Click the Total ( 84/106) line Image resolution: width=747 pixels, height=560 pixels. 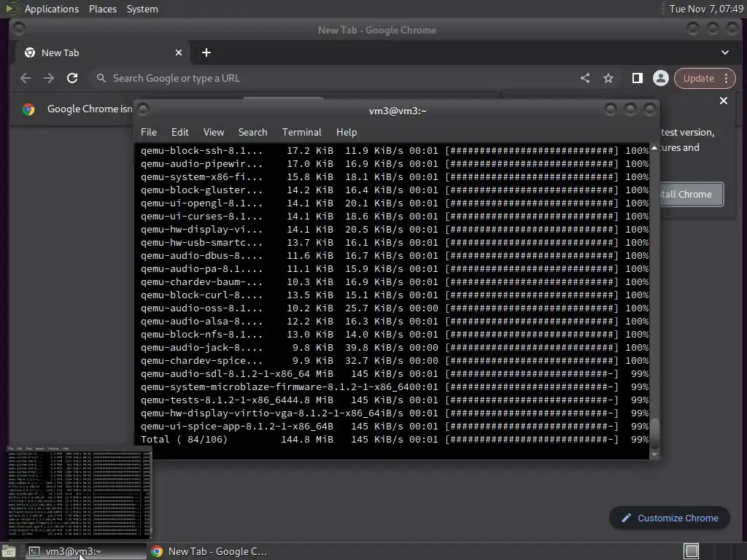395,440
